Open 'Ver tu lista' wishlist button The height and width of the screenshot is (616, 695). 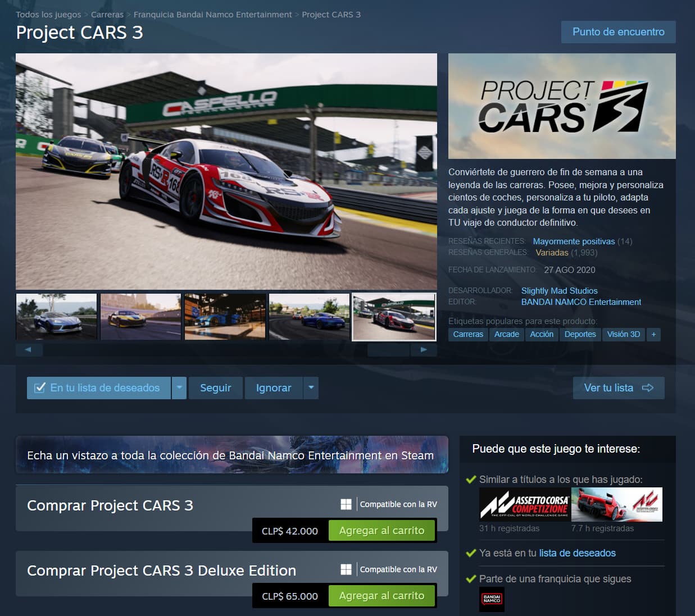[x=619, y=388]
